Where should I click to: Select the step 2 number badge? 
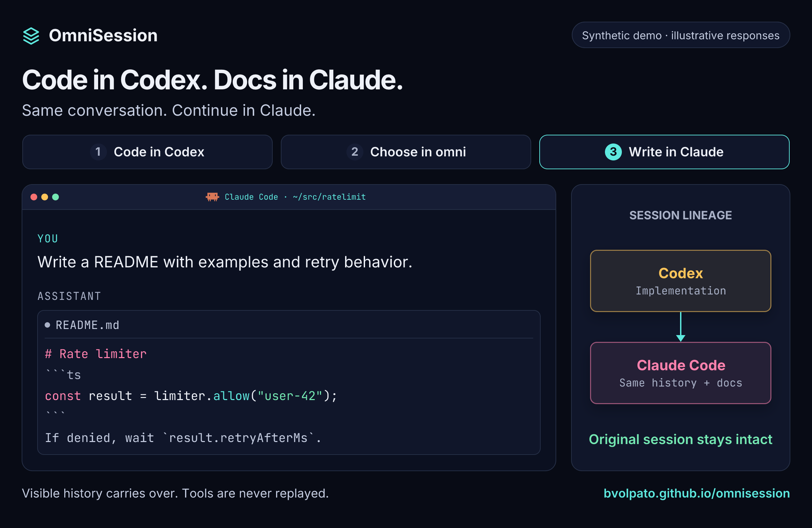tap(355, 152)
